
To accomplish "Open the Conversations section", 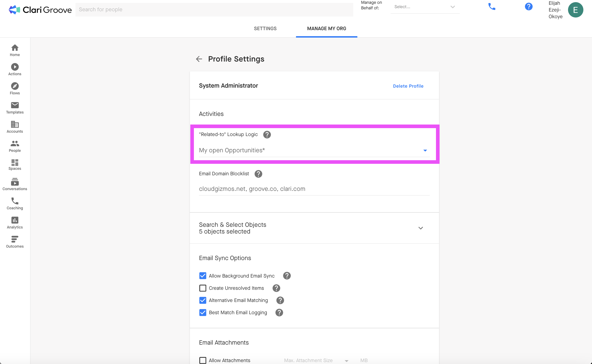I will pos(15,184).
